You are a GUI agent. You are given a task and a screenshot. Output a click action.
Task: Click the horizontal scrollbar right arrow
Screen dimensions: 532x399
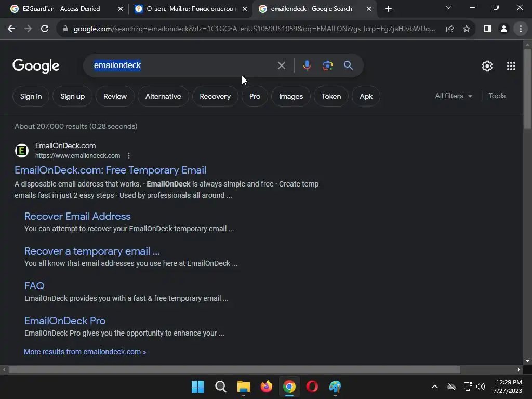[519, 369]
